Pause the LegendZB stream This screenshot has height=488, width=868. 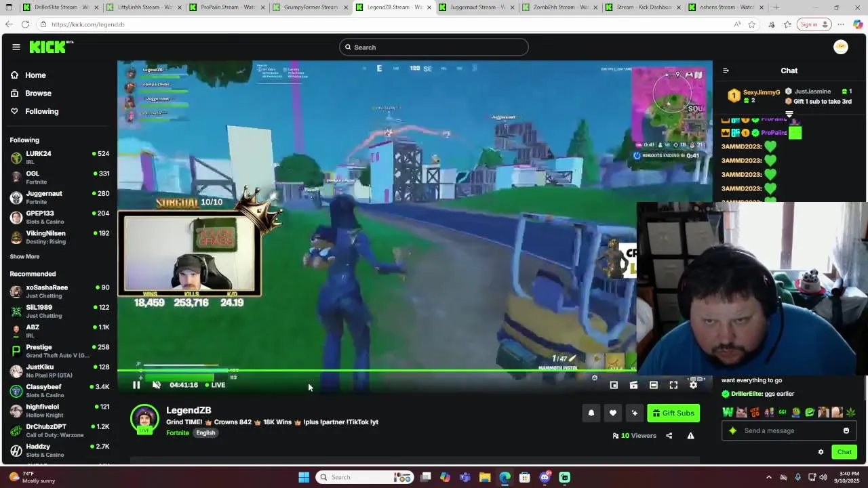pos(136,385)
